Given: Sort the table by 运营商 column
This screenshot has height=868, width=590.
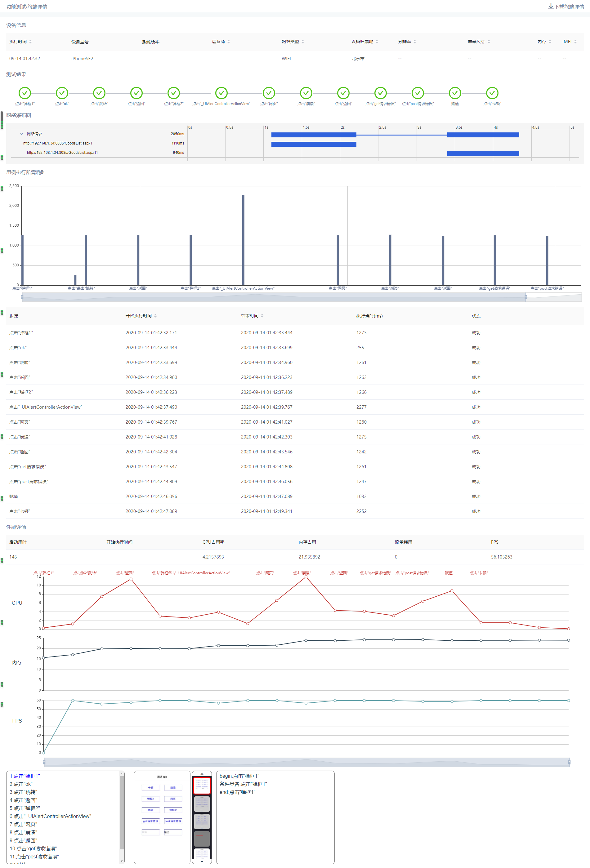Looking at the screenshot, I should coord(228,42).
